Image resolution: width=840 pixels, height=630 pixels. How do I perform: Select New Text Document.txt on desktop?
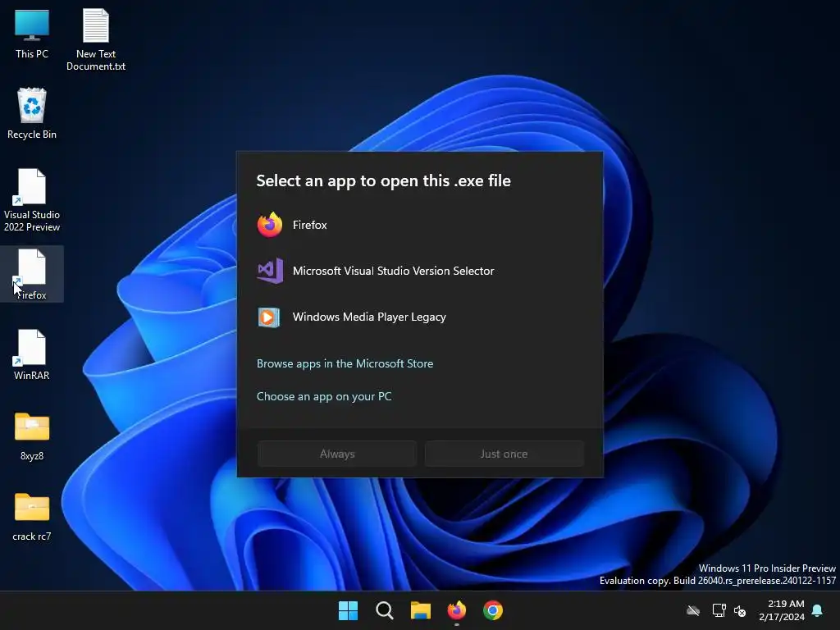(x=96, y=39)
